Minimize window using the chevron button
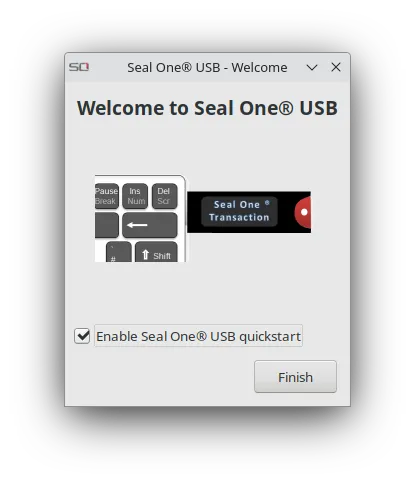 pos(312,68)
